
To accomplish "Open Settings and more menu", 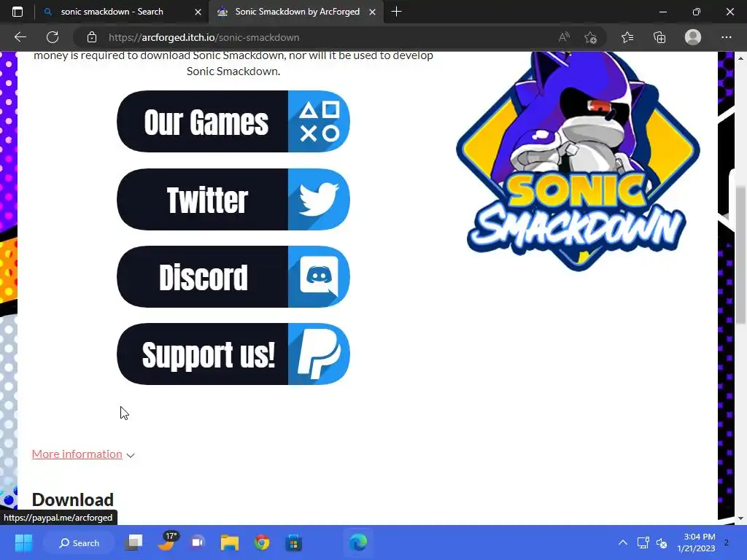I will [x=726, y=37].
